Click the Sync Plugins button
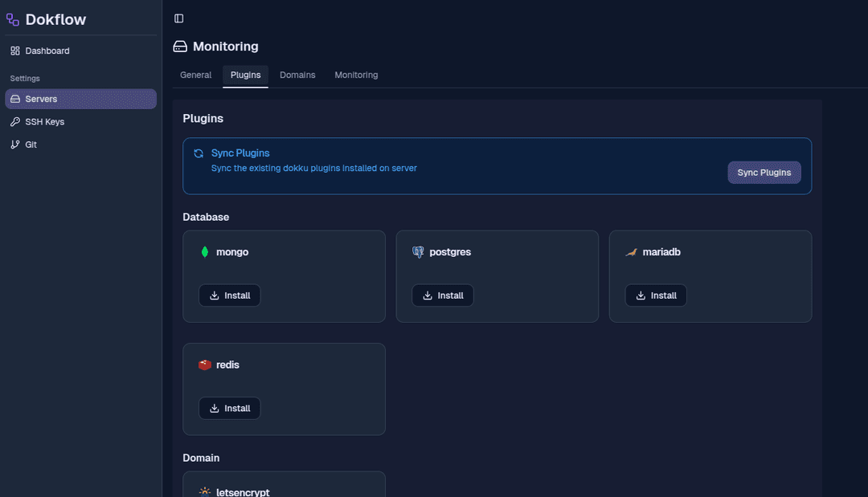Viewport: 868px width, 497px height. click(764, 173)
